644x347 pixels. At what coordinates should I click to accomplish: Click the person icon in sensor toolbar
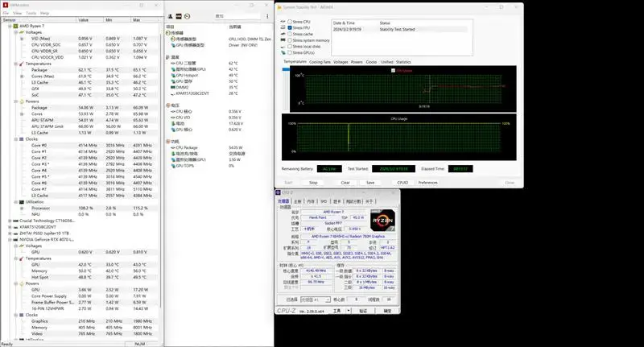(170, 16)
